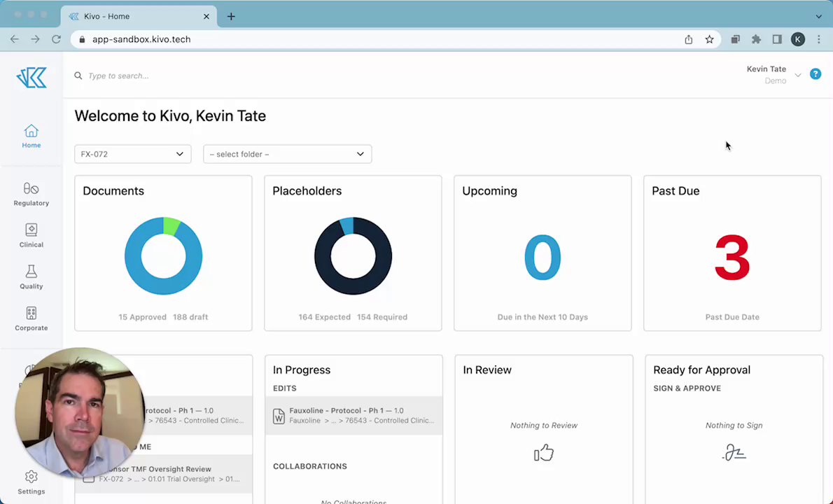Open a new browser tab
The height and width of the screenshot is (504, 833).
point(231,16)
